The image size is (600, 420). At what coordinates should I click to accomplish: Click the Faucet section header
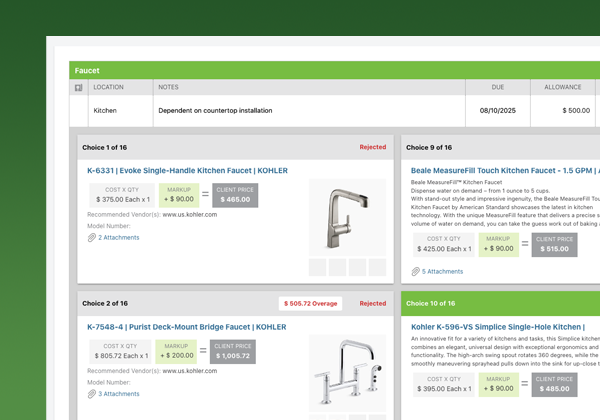point(334,70)
